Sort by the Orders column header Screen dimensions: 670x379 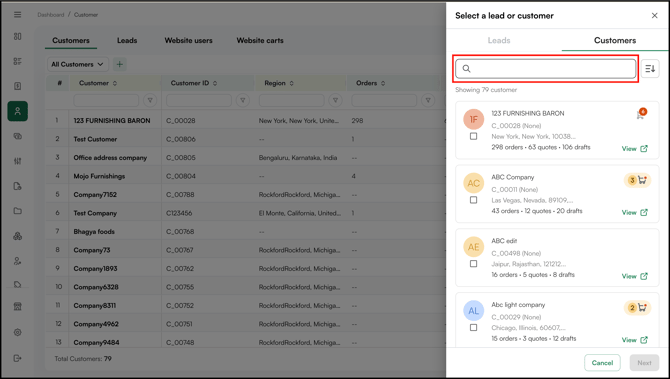[x=371, y=83]
